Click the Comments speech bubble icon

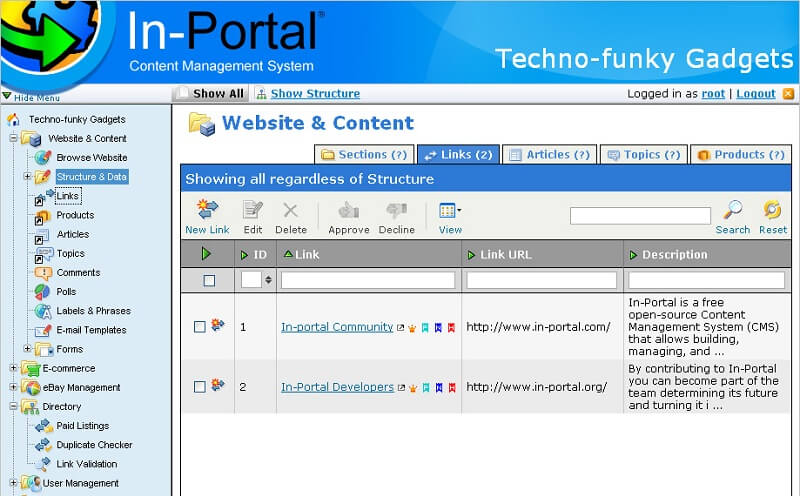click(x=43, y=273)
